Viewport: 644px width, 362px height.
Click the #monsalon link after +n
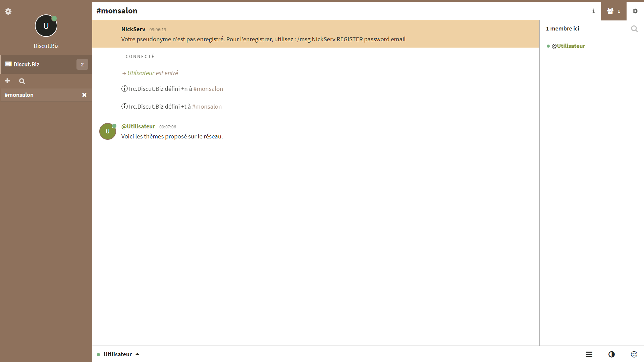pyautogui.click(x=208, y=89)
